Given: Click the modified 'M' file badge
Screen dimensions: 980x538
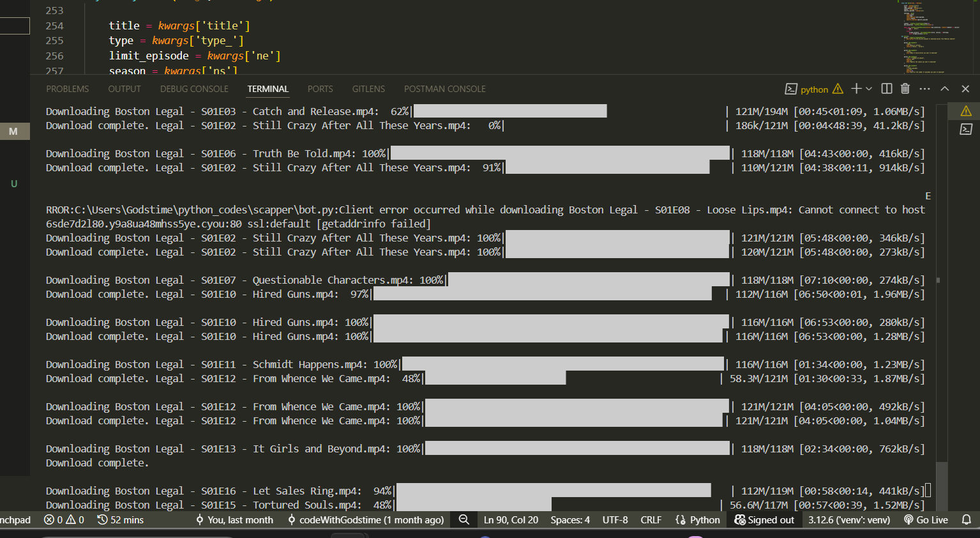Looking at the screenshot, I should (13, 132).
